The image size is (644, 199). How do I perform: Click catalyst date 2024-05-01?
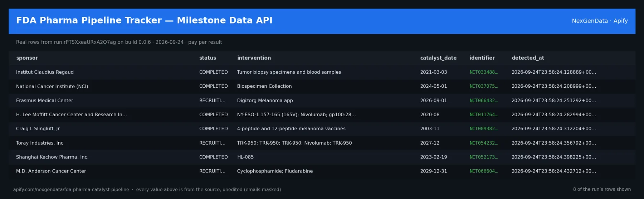[x=434, y=86]
